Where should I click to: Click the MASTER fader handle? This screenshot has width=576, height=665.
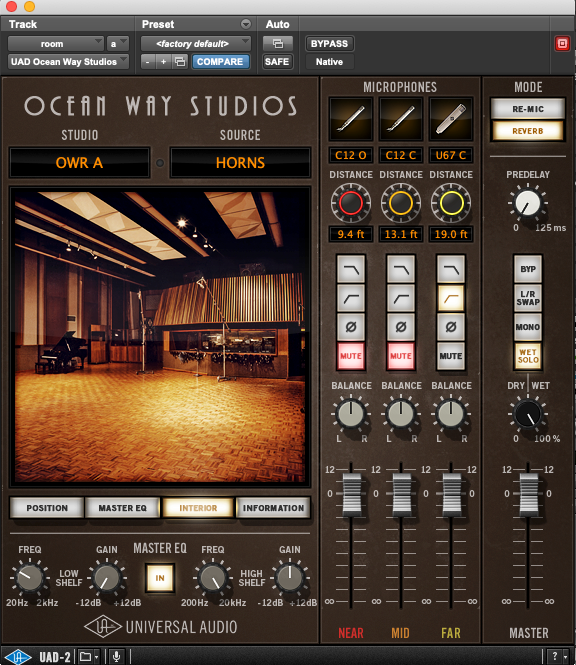(x=528, y=495)
